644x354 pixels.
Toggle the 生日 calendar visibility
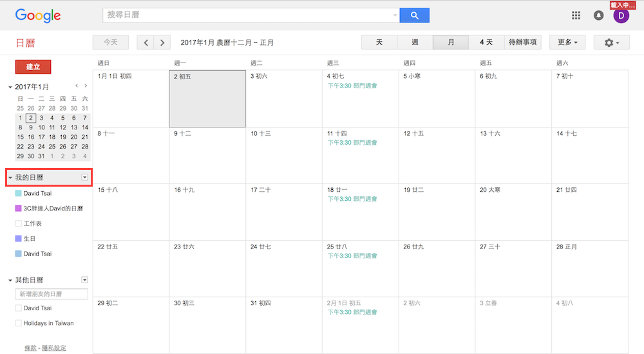coord(18,239)
